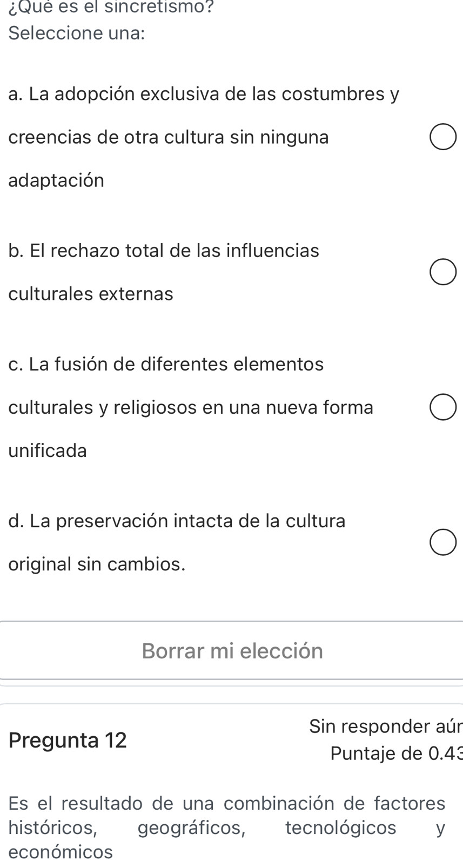The image size is (463, 868).
Task: Click the 'original sin cambios.' line
Action: [x=97, y=564]
